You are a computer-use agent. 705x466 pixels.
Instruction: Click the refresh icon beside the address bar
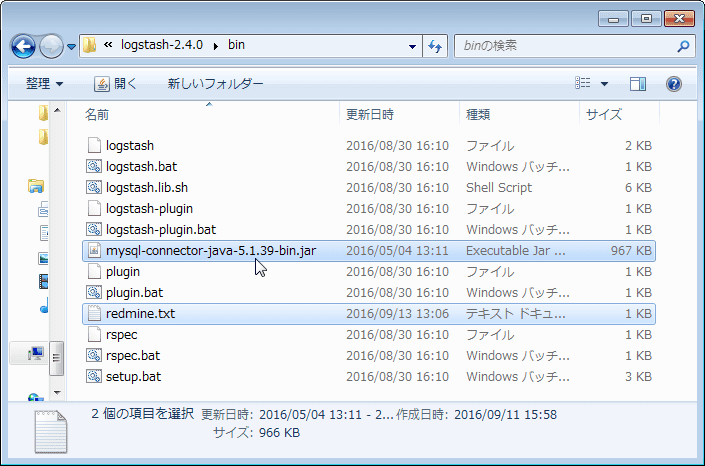coord(435,46)
